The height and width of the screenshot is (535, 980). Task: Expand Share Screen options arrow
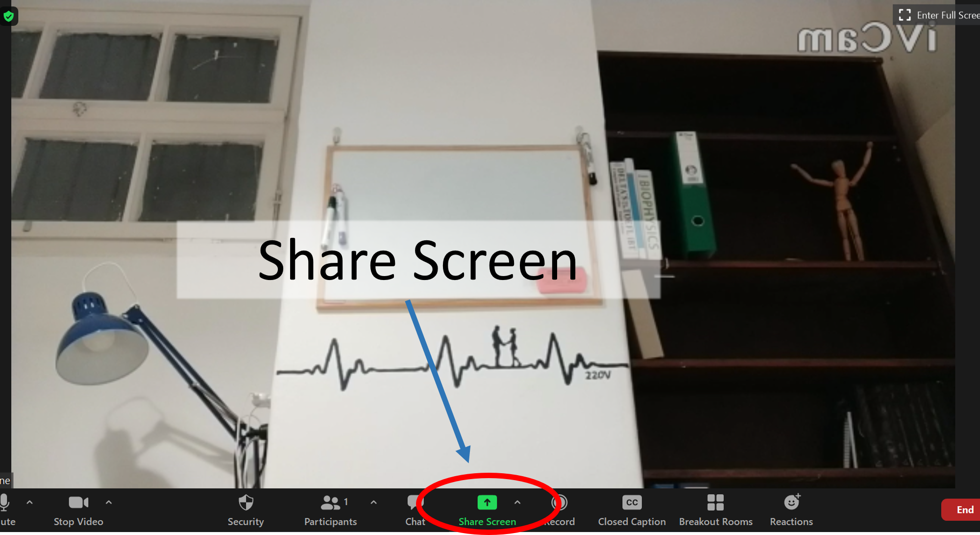(x=517, y=503)
